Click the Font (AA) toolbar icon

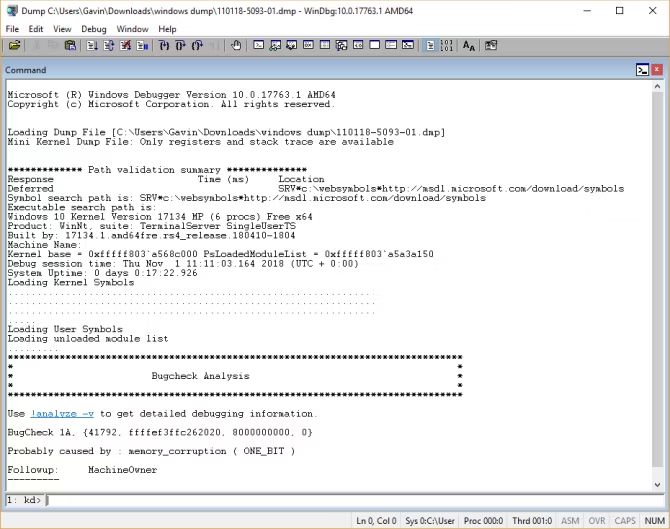(469, 45)
